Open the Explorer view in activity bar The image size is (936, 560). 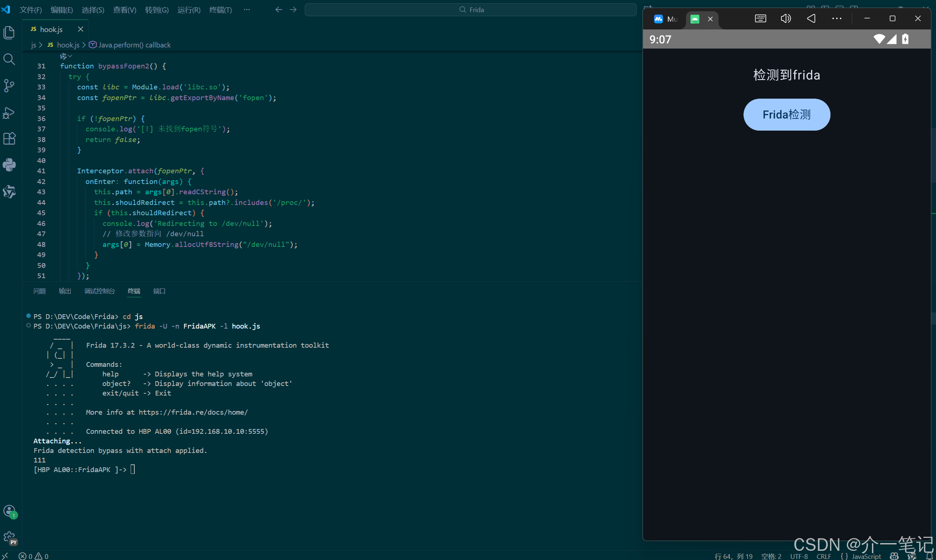[9, 32]
